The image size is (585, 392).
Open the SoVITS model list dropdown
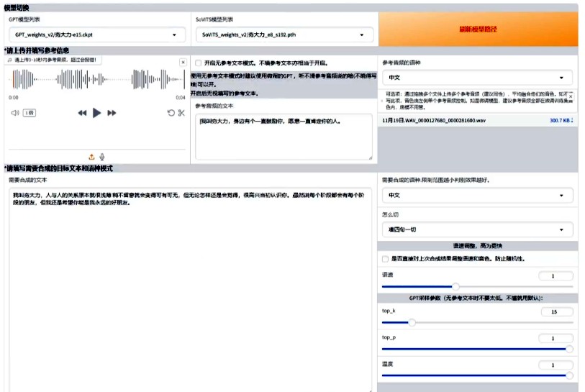284,35
